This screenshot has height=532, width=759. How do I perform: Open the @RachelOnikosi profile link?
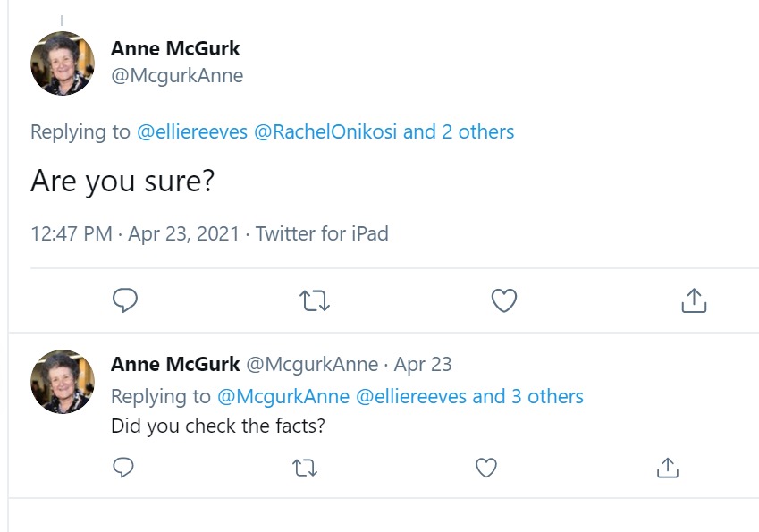tap(325, 132)
